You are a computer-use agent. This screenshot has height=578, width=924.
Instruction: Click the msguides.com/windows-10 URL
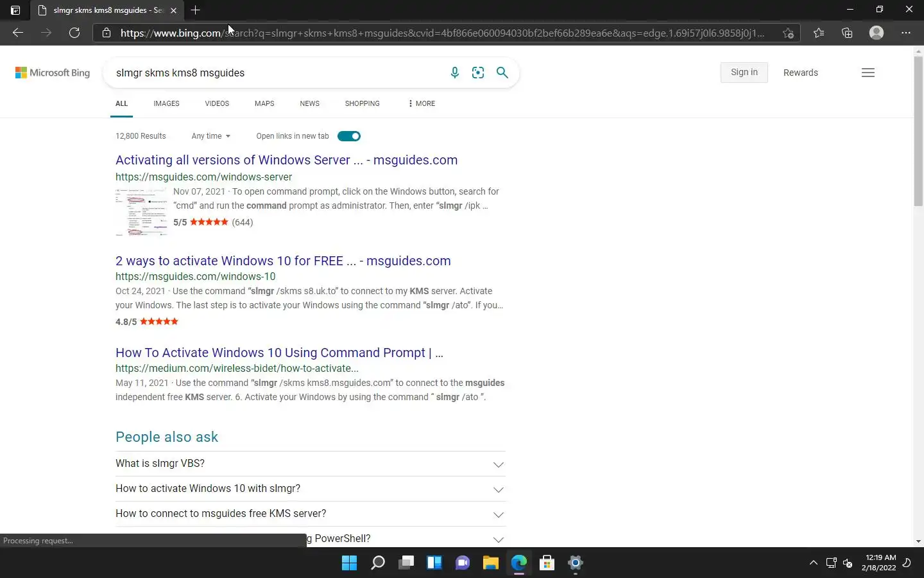coord(195,276)
